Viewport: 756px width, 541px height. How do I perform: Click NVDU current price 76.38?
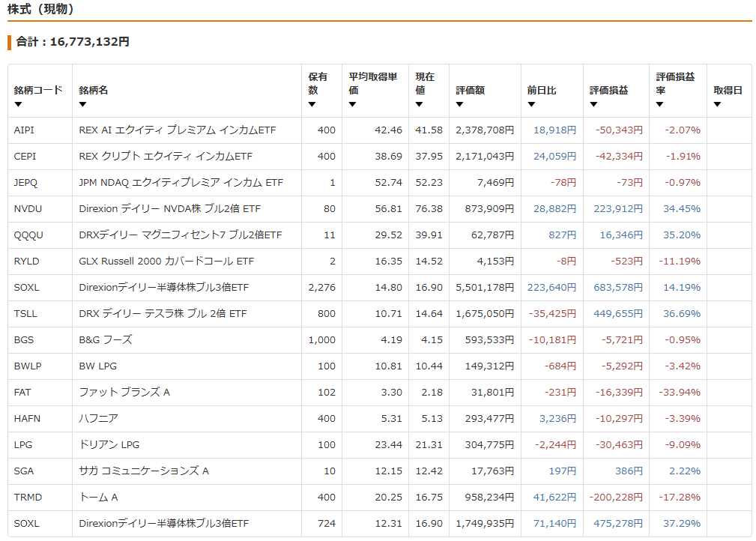tap(429, 209)
